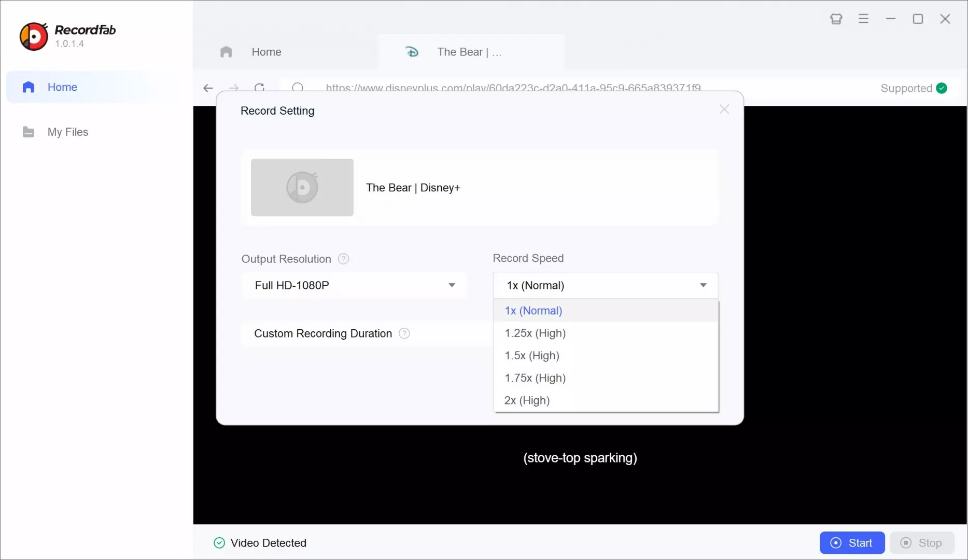Switch to The Bear Disney+ tab

click(471, 52)
